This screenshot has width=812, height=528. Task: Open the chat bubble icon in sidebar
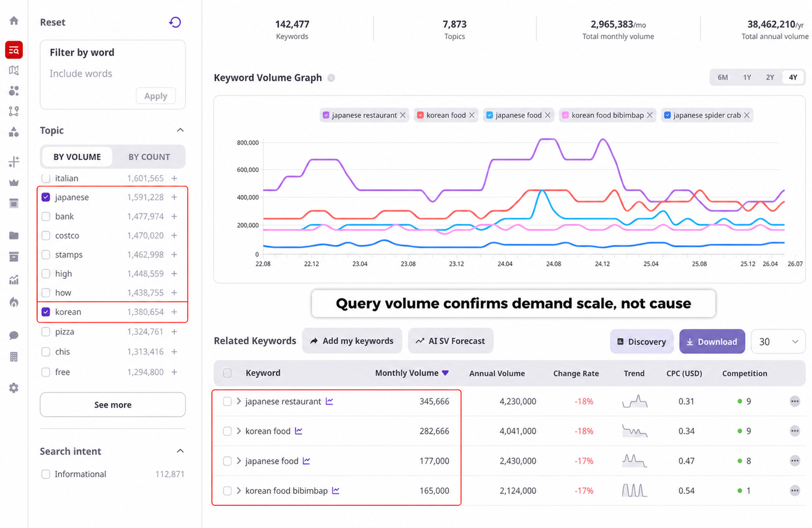point(14,336)
